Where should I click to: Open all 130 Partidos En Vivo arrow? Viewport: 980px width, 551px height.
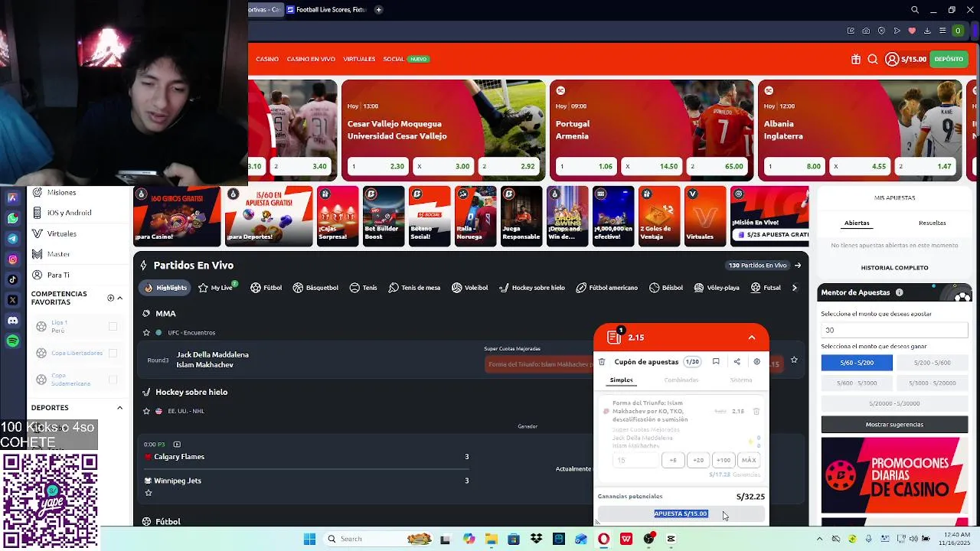pos(798,266)
